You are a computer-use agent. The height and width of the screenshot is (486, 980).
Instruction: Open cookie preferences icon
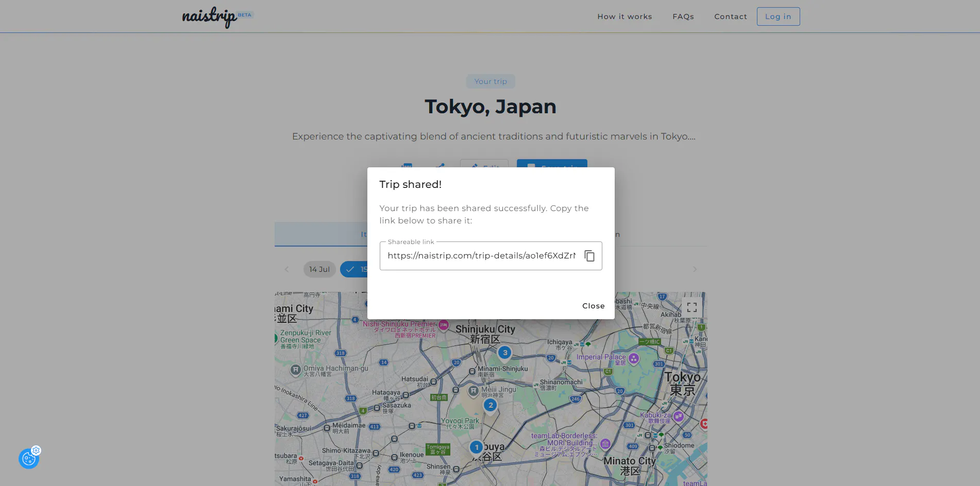29,458
